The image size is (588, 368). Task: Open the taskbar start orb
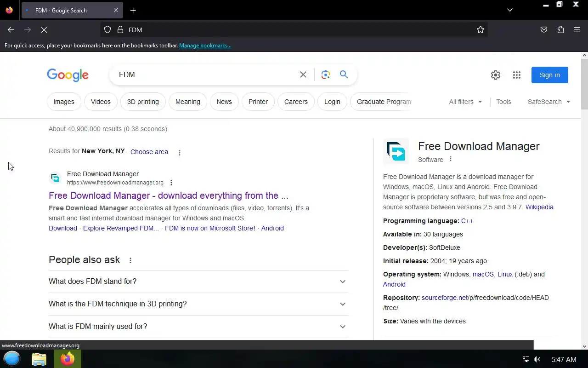pos(12,359)
